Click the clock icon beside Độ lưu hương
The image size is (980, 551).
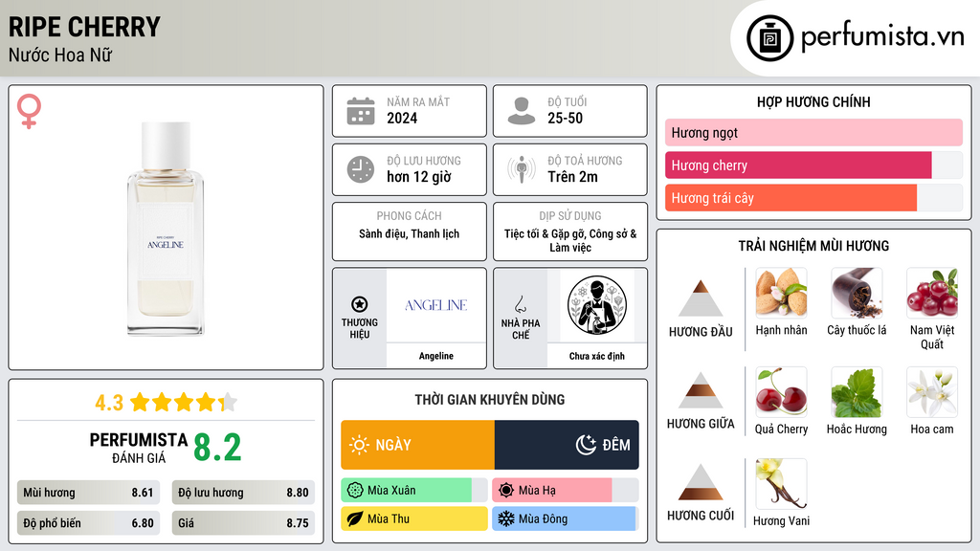361,169
